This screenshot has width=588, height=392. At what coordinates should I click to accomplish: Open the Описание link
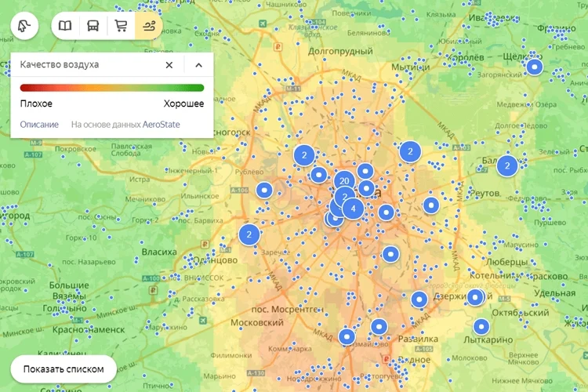coord(39,125)
